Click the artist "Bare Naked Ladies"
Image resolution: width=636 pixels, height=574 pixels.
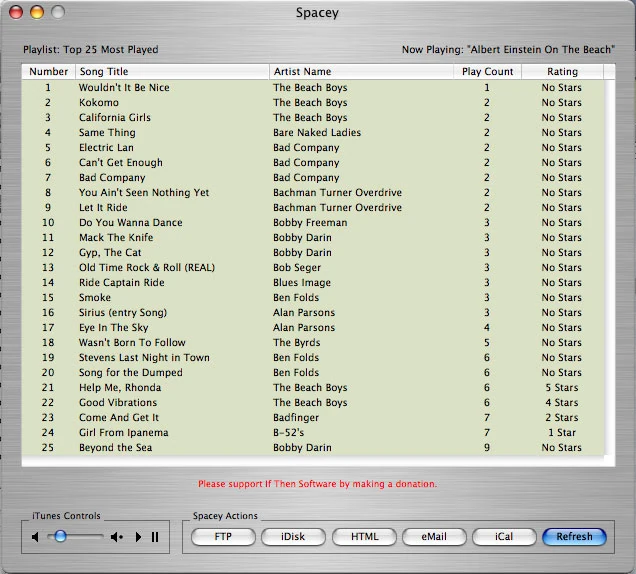tap(317, 133)
